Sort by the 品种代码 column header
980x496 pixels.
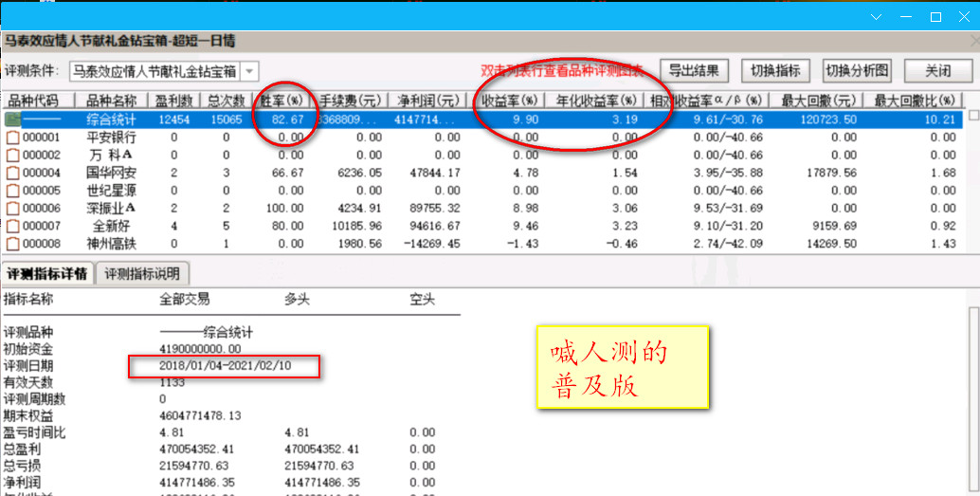click(38, 101)
